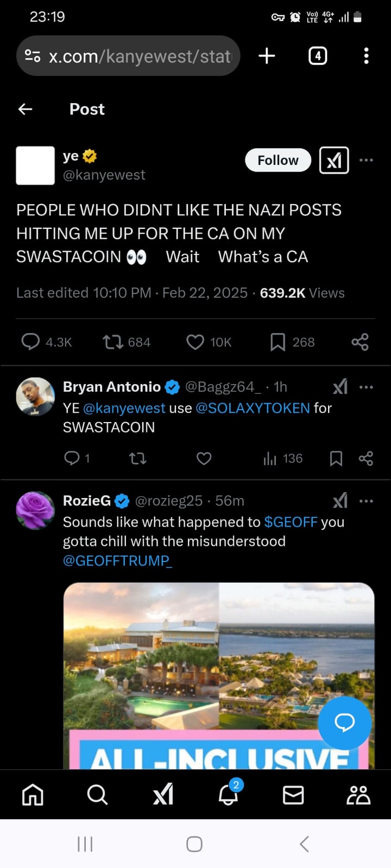
Task: Tap the blue floating reply button
Action: coord(344,723)
